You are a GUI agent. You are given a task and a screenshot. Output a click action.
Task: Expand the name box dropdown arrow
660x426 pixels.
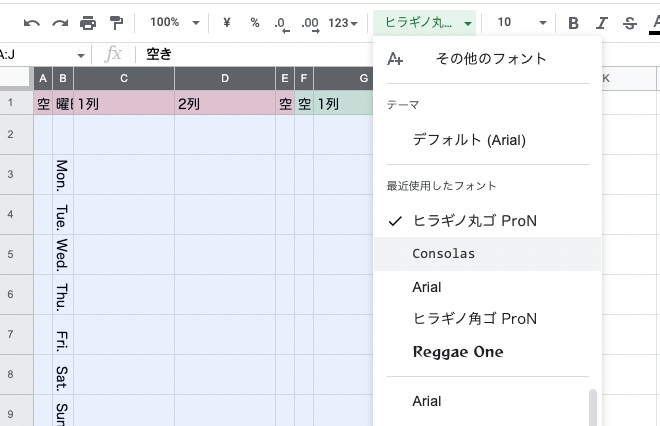pyautogui.click(x=81, y=55)
